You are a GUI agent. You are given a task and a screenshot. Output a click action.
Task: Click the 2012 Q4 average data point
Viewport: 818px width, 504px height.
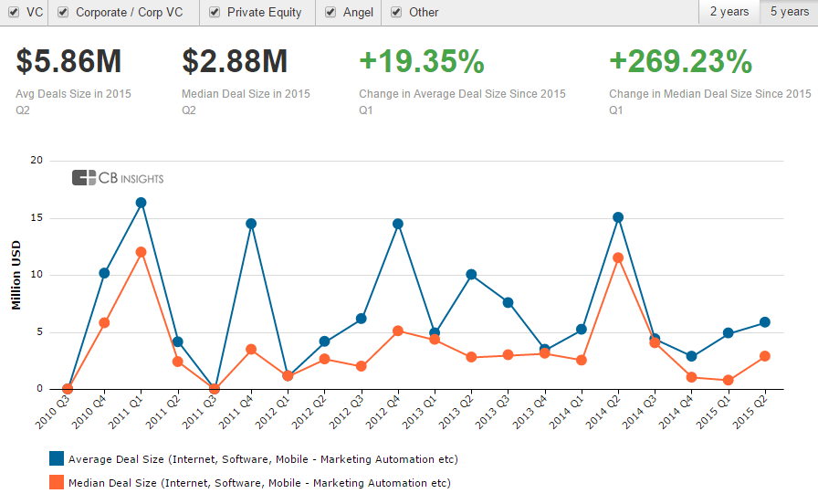398,224
